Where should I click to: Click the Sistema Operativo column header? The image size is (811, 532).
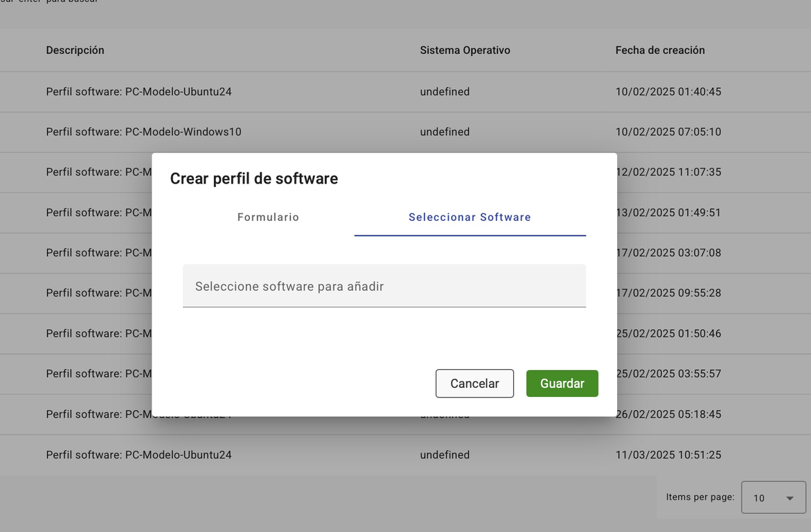465,51
